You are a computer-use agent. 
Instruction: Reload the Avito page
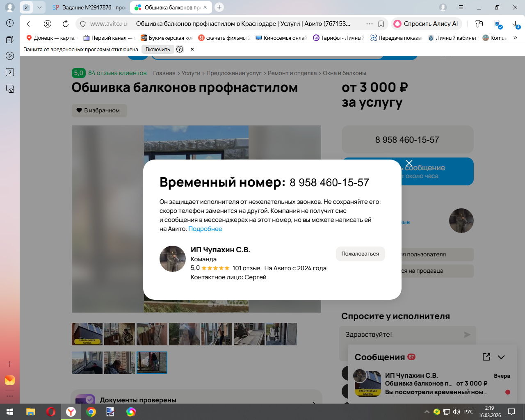click(66, 24)
